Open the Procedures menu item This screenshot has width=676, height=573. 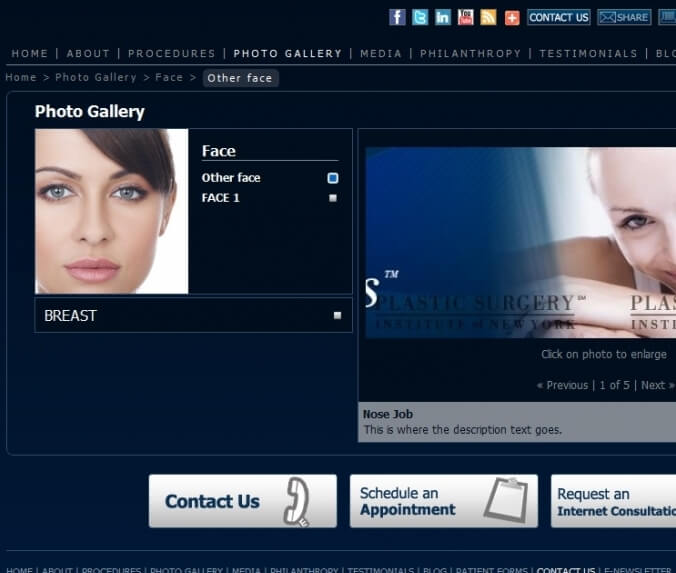(x=171, y=53)
